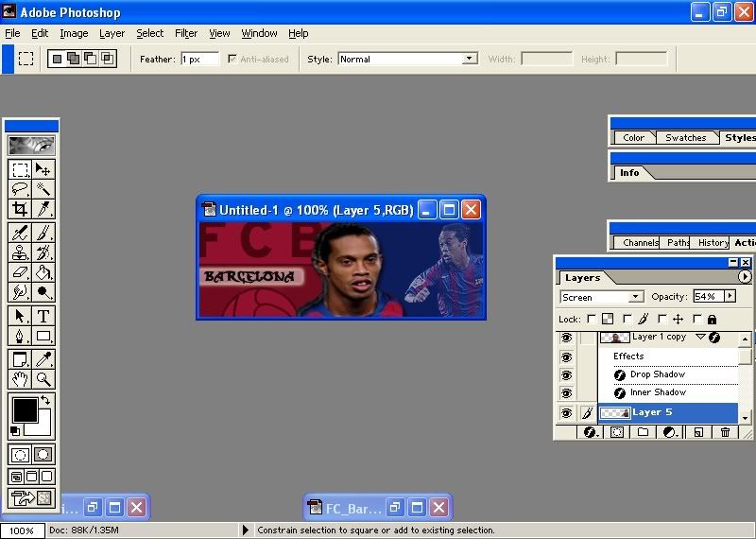This screenshot has height=539, width=756.
Task: Select New selection mode button
Action: [x=58, y=59]
